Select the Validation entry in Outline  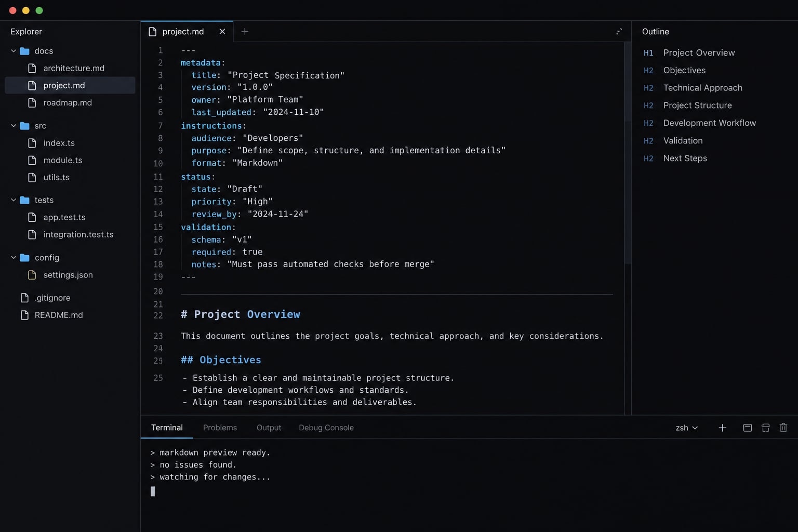point(683,141)
